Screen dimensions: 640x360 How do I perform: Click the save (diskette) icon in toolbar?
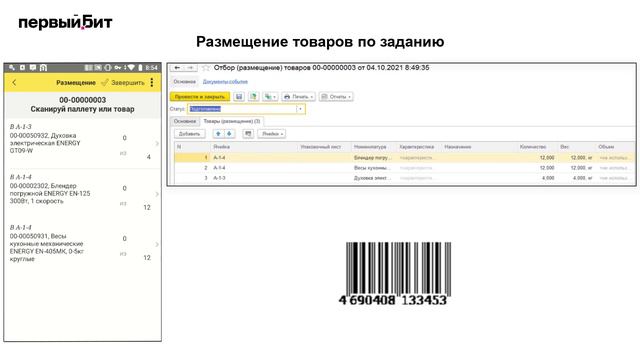[239, 97]
